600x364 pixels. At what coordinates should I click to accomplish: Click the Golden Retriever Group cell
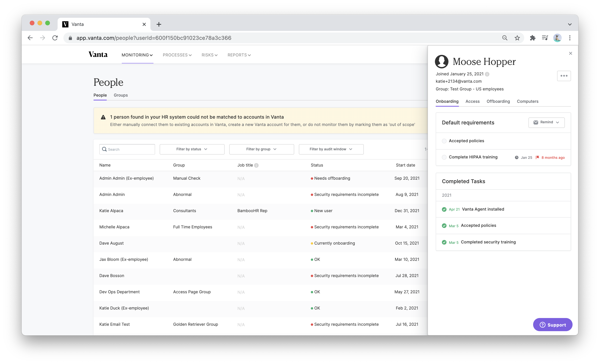[x=196, y=324]
